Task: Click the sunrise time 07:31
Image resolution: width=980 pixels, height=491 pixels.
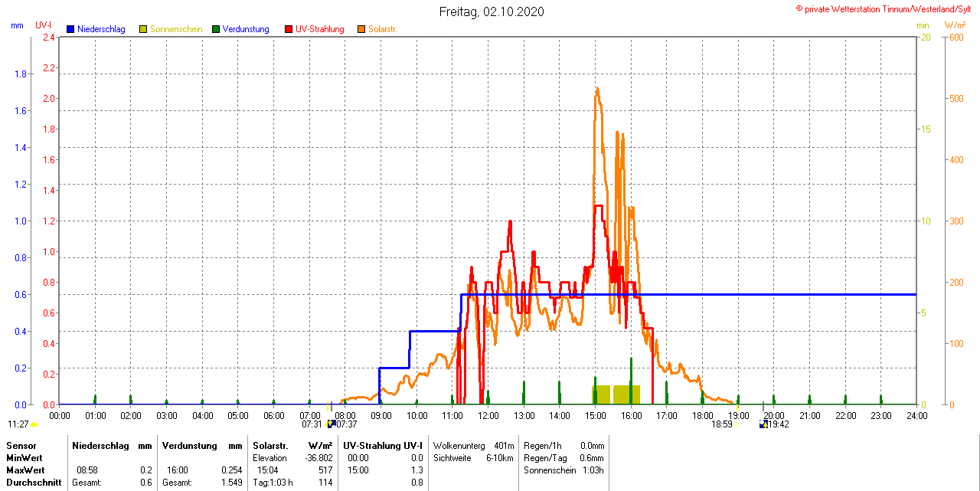Action: tap(312, 424)
